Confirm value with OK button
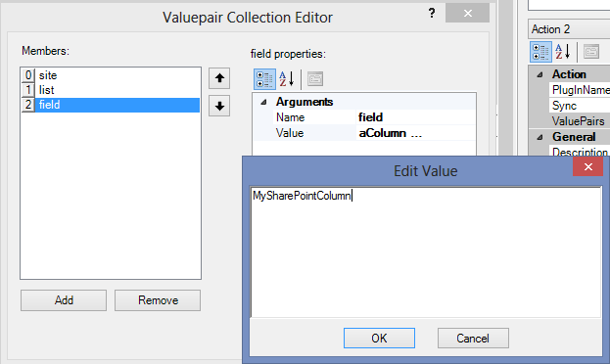The image size is (610, 364). [x=379, y=338]
